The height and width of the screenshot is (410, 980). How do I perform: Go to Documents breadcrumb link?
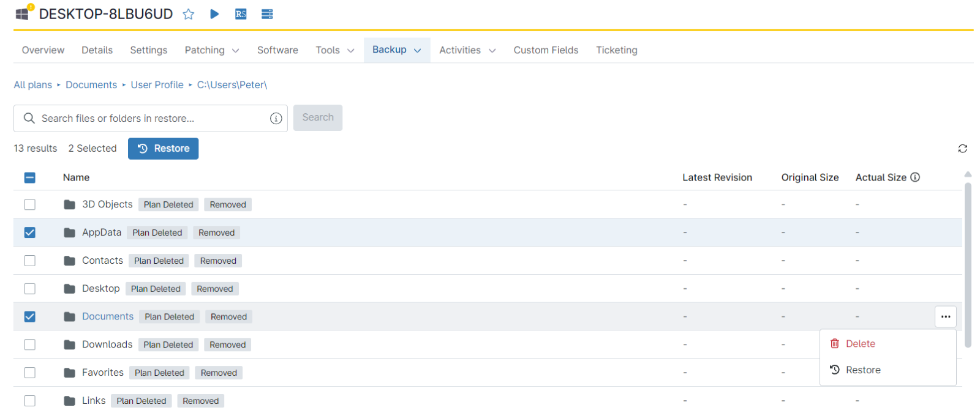coord(91,85)
